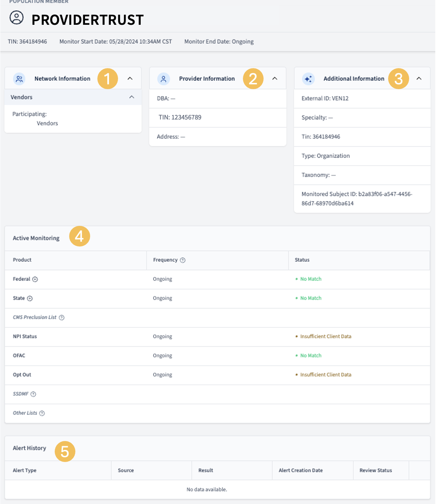Click the header TIN: 364184946 text
Image resolution: width=437 pixels, height=504 pixels.
pos(28,42)
